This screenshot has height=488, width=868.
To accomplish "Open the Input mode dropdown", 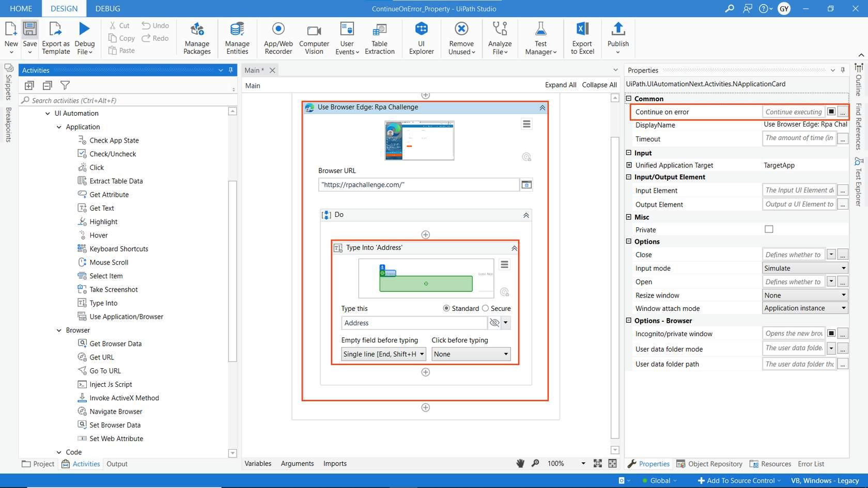I will click(x=842, y=268).
